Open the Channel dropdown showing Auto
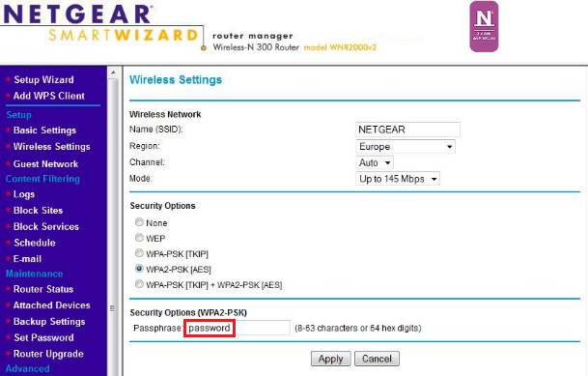 click(375, 162)
